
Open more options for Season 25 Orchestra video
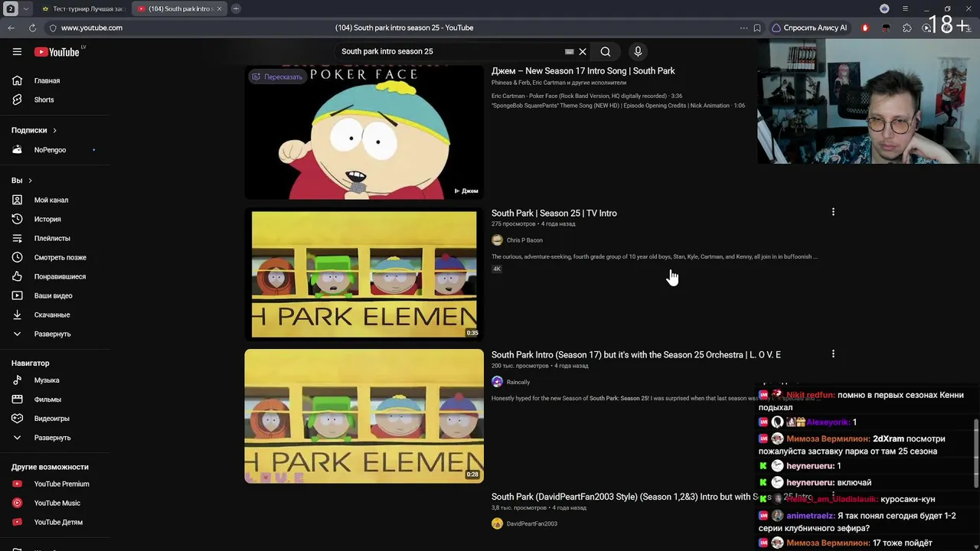click(833, 354)
